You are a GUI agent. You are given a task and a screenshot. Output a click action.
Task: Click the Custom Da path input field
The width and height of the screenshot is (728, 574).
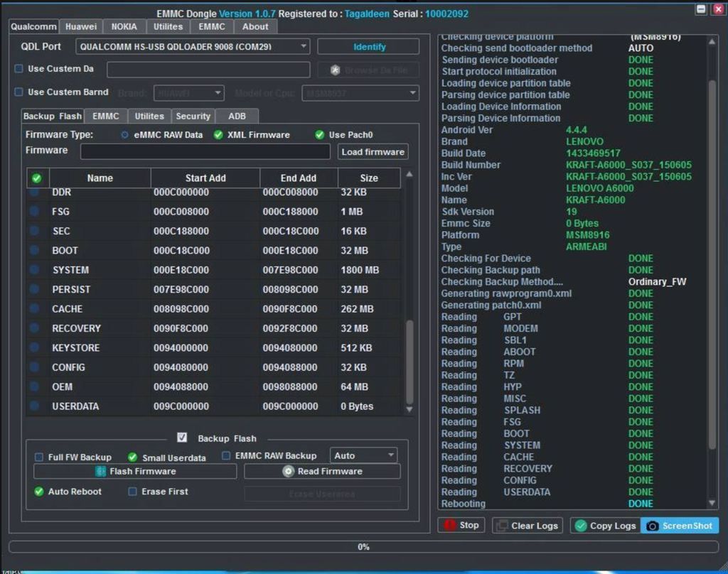(208, 70)
